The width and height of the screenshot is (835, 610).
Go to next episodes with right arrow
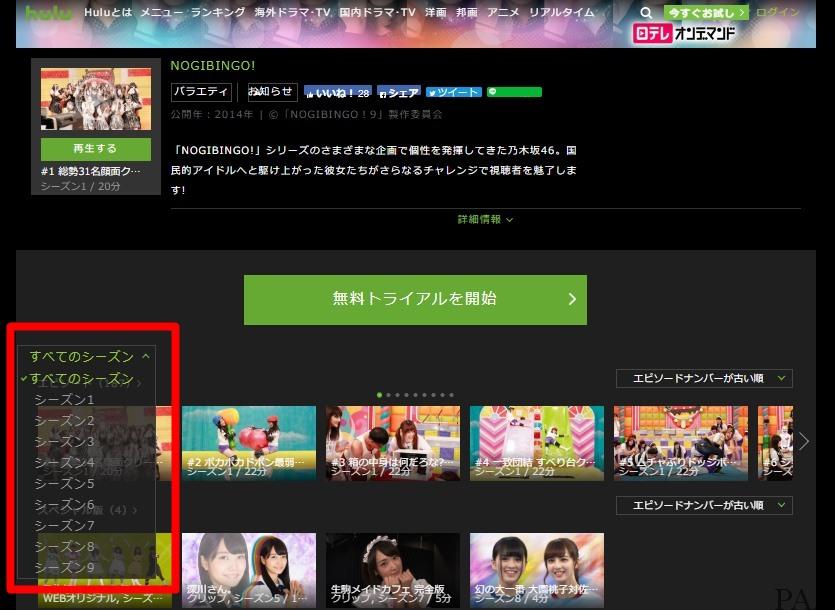point(804,441)
